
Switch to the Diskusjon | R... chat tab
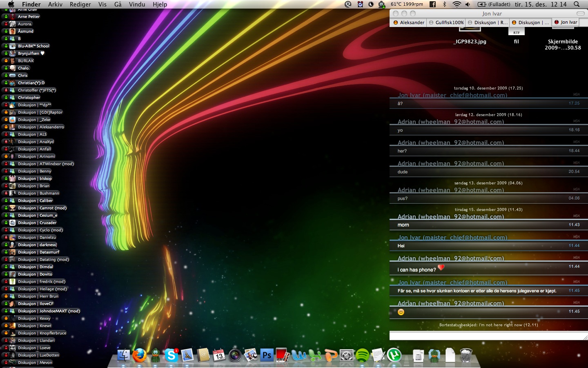(488, 22)
